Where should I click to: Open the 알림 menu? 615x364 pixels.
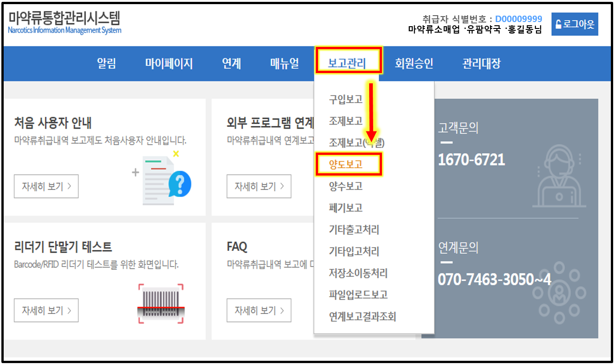(107, 63)
